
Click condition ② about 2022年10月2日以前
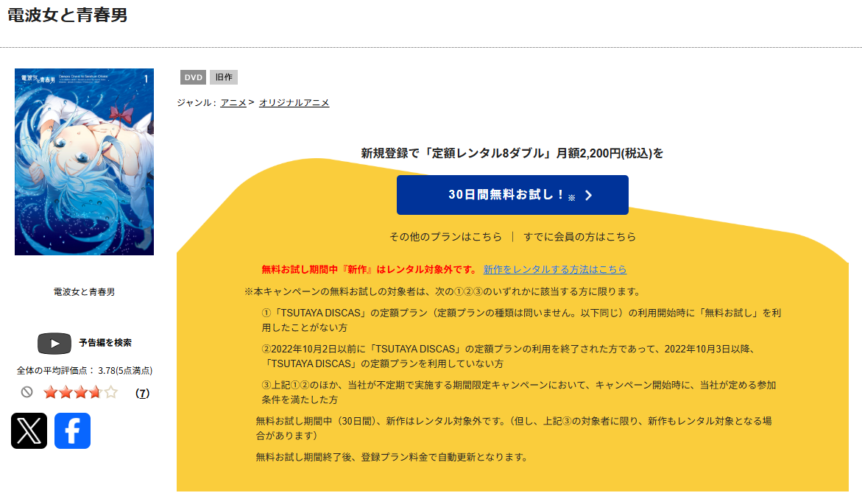click(x=509, y=356)
